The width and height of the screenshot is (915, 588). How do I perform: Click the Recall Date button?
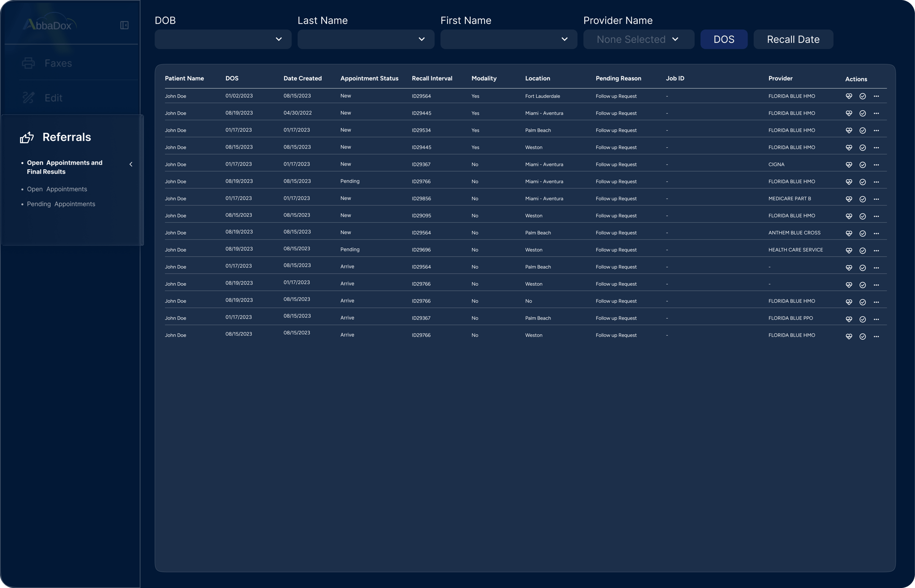coord(793,39)
